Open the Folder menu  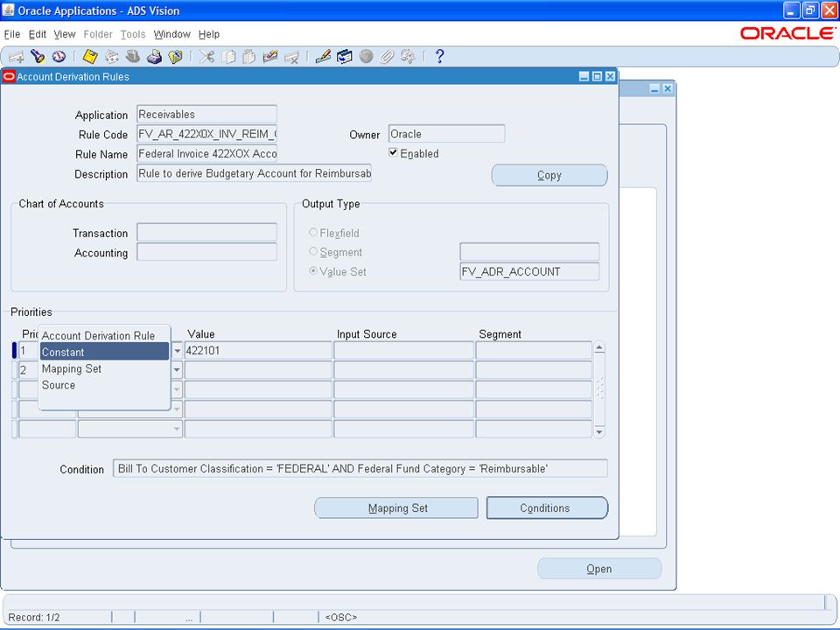pos(98,34)
